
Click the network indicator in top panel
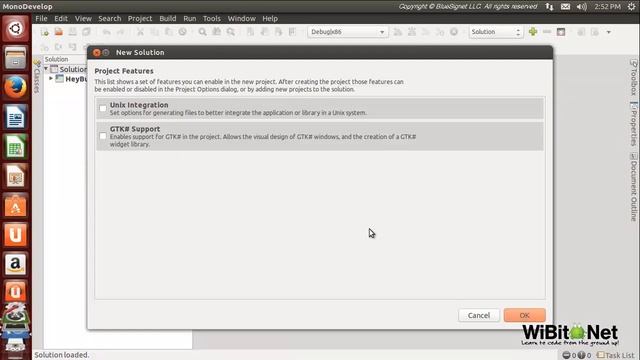[549, 7]
